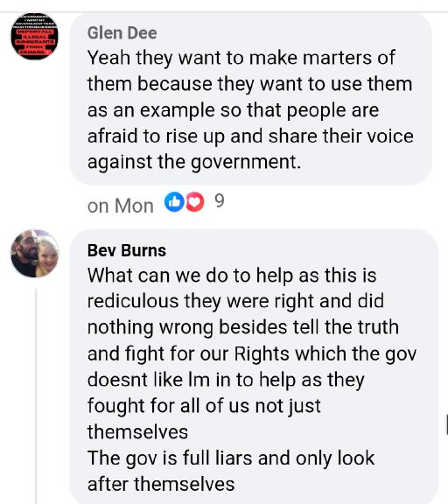Click the scrollbar handle on the right edge
Screen dimensions: 448x504
[x=447, y=424]
